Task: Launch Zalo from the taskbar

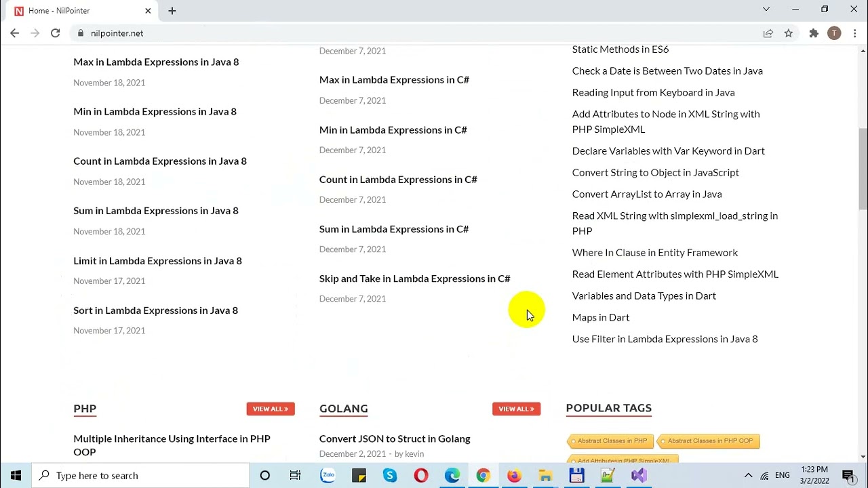Action: point(328,475)
